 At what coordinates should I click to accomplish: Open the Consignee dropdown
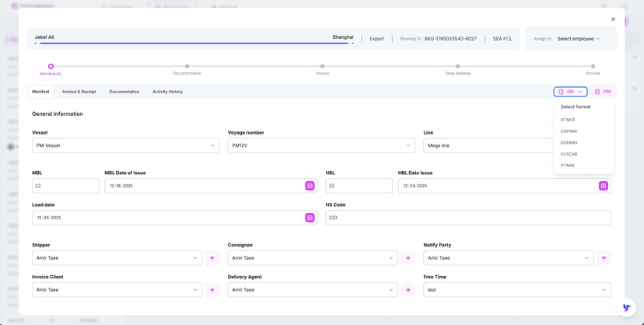pyautogui.click(x=313, y=258)
